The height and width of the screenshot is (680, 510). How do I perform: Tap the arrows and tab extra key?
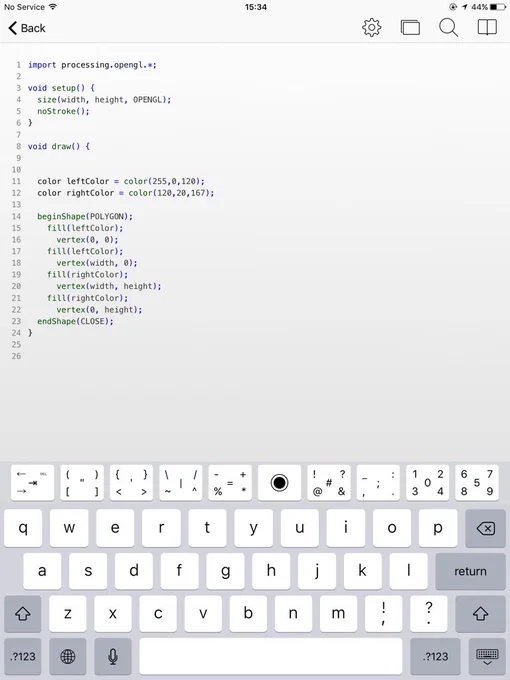[x=33, y=483]
